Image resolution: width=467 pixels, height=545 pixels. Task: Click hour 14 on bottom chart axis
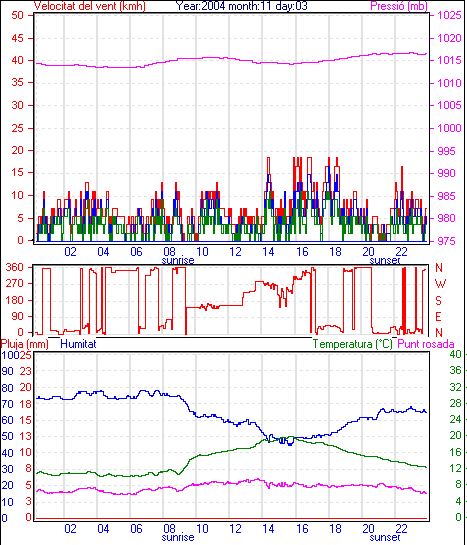(x=268, y=529)
